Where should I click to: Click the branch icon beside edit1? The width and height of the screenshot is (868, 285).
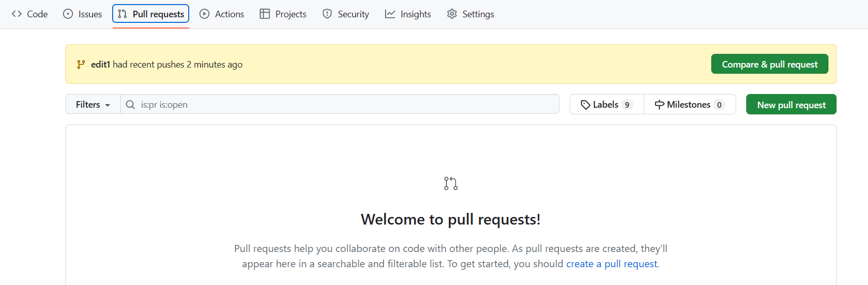(x=81, y=65)
